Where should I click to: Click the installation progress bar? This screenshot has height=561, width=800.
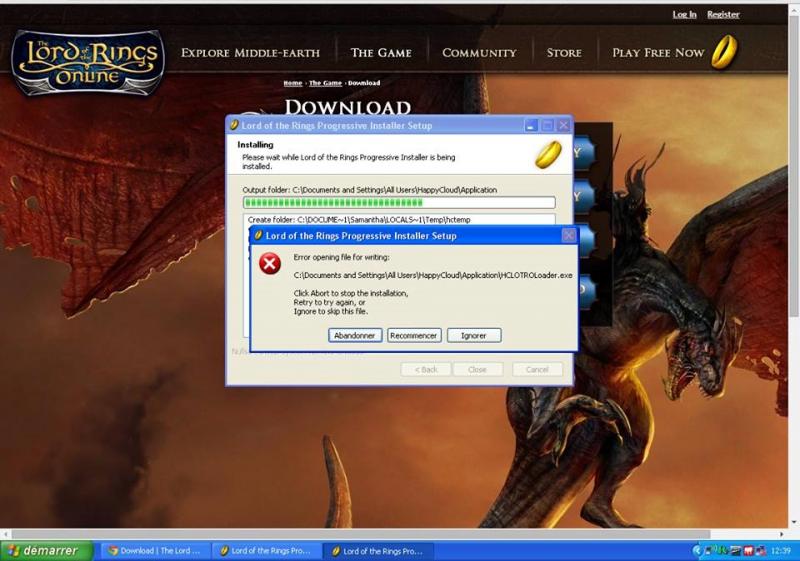click(x=399, y=202)
